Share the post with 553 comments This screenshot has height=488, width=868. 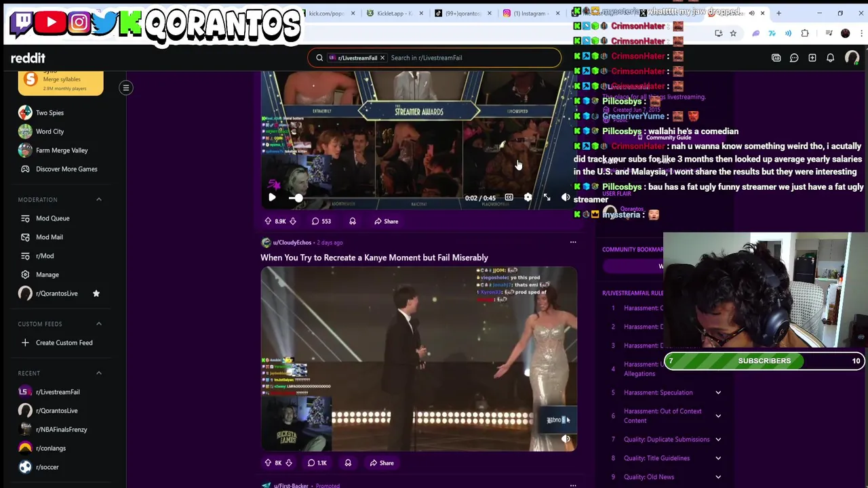click(x=386, y=221)
